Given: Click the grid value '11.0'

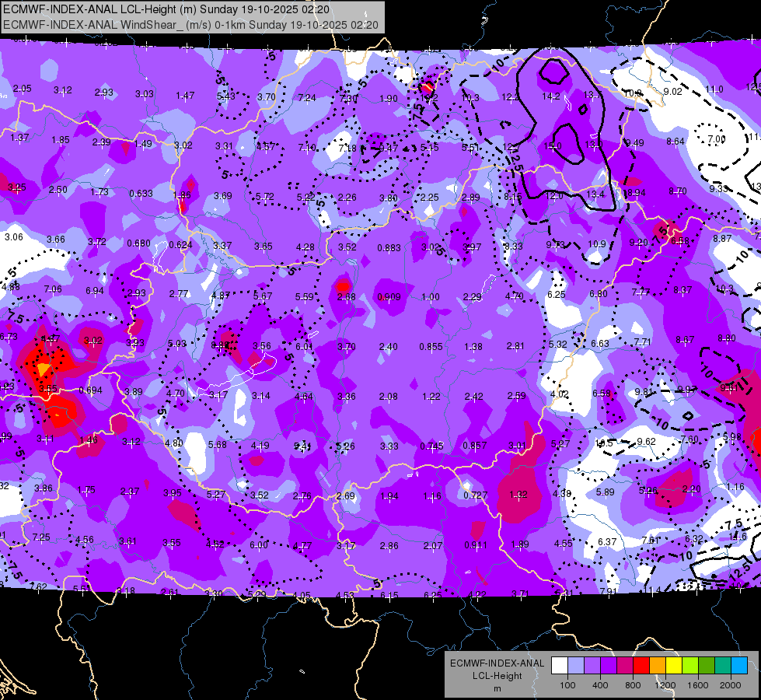Looking at the screenshot, I should [714, 89].
